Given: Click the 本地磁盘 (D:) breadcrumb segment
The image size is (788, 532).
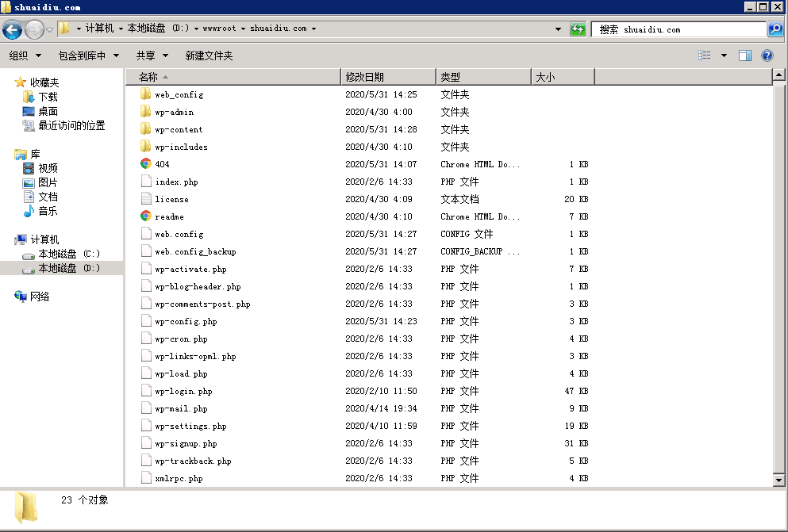Looking at the screenshot, I should click(x=158, y=29).
